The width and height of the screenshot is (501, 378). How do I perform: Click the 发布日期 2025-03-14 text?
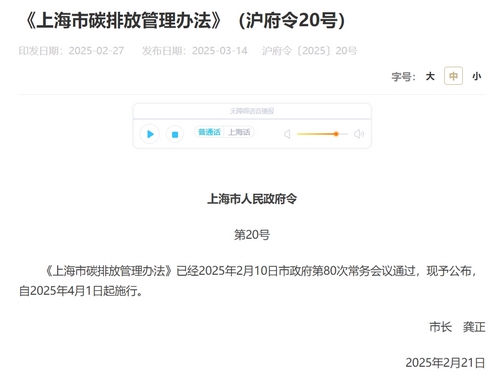tap(195, 51)
